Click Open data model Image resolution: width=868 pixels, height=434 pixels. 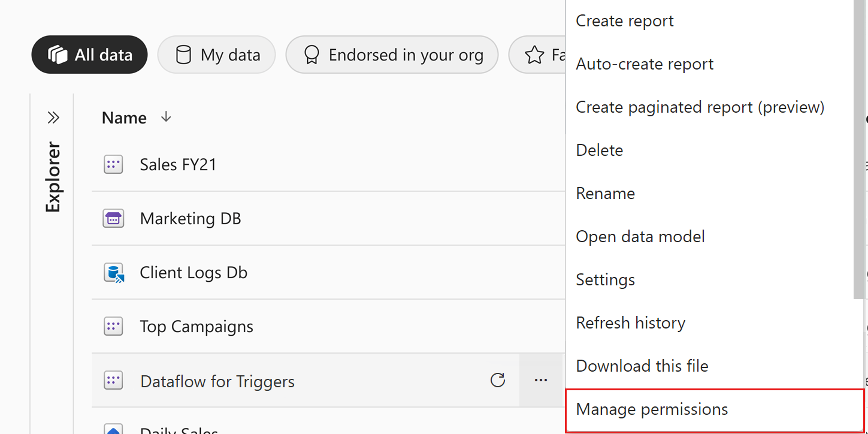click(x=640, y=236)
